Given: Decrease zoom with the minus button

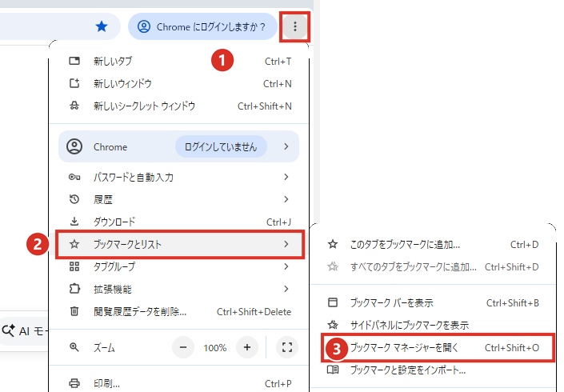Looking at the screenshot, I should pyautogui.click(x=183, y=347).
